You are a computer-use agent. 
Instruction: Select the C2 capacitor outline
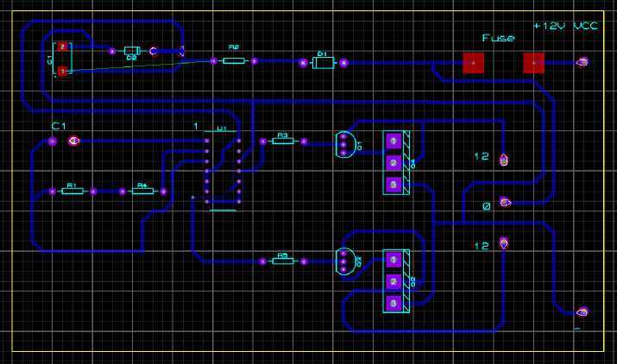click(x=132, y=51)
